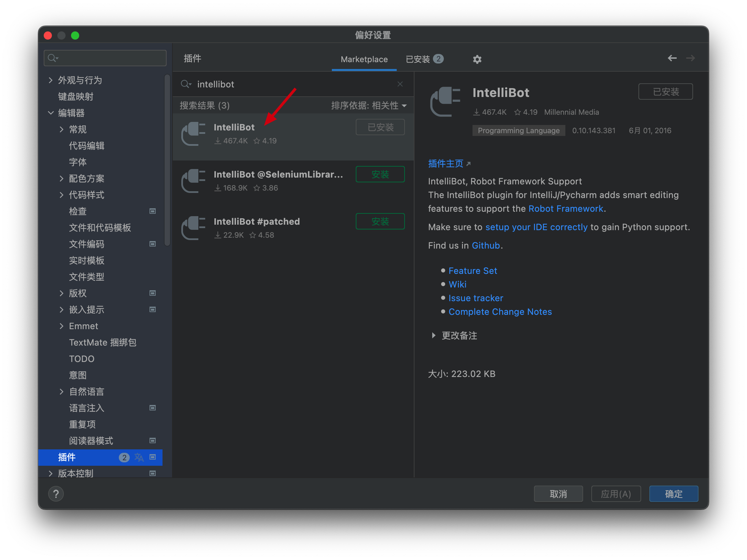Click the small panel icon beside 版本控制
The height and width of the screenshot is (560, 747).
tap(153, 473)
